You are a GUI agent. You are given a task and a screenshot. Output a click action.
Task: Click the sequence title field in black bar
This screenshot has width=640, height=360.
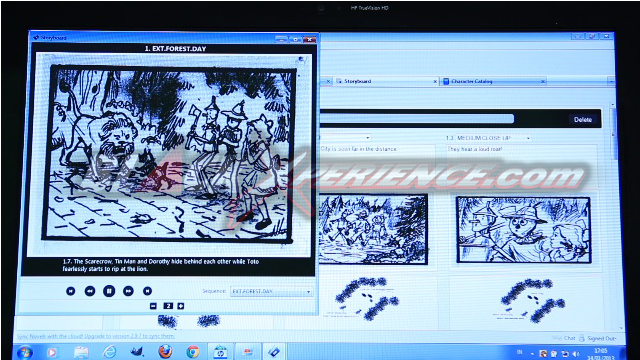pyautogui.click(x=417, y=119)
